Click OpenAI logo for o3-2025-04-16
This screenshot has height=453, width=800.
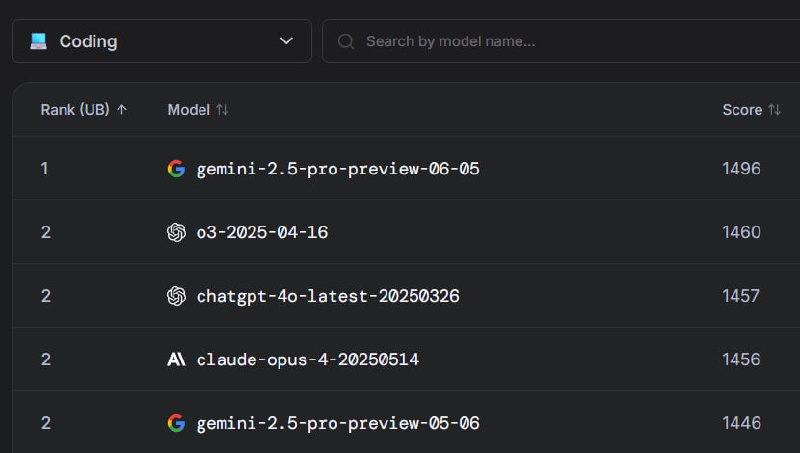176,232
